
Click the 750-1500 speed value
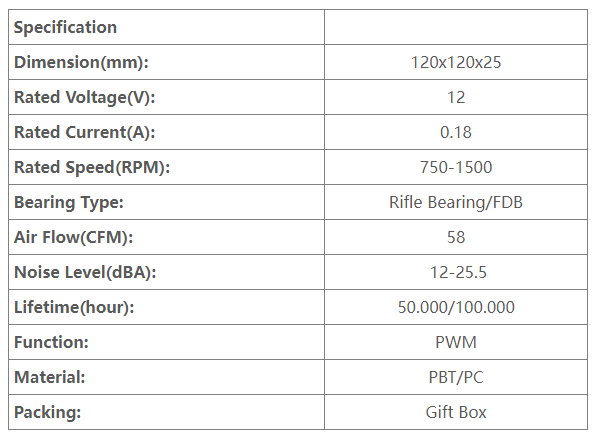[456, 167]
